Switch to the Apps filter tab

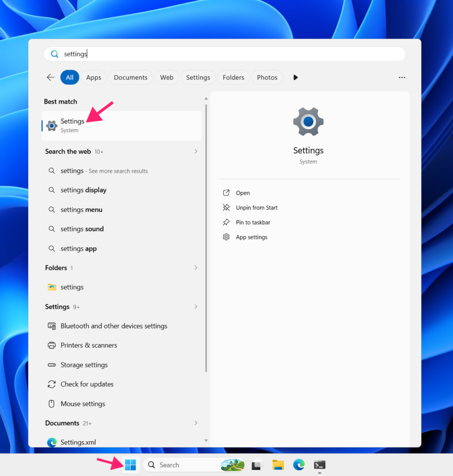coord(93,78)
